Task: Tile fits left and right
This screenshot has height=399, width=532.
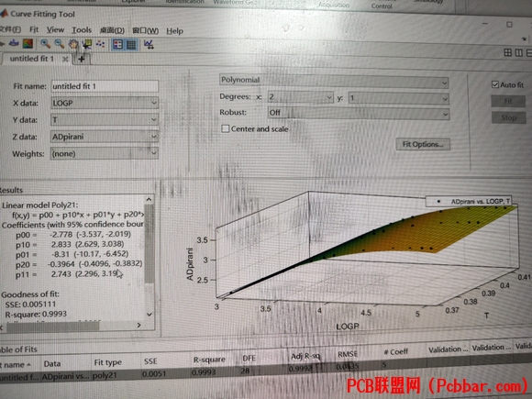Action: click(519, 53)
